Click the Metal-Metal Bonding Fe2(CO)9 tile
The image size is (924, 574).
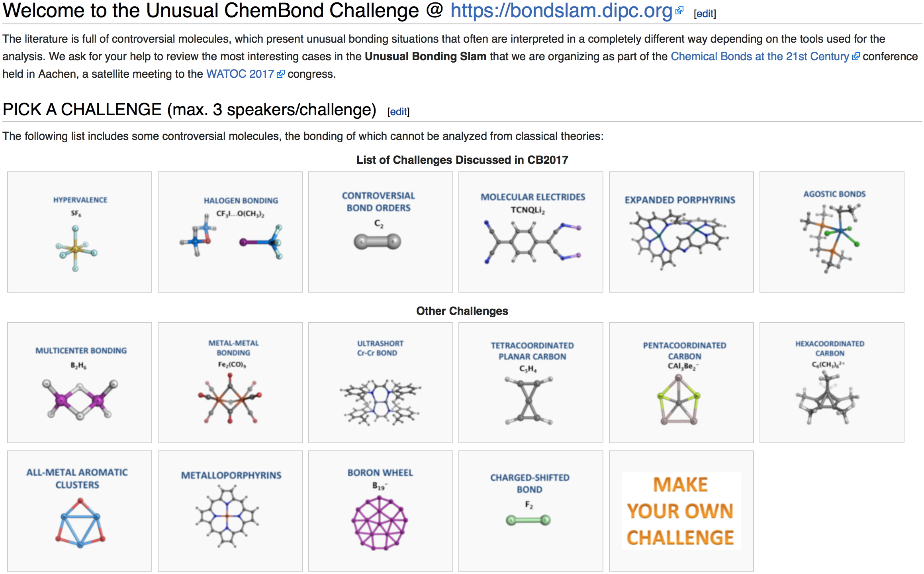[x=230, y=383]
